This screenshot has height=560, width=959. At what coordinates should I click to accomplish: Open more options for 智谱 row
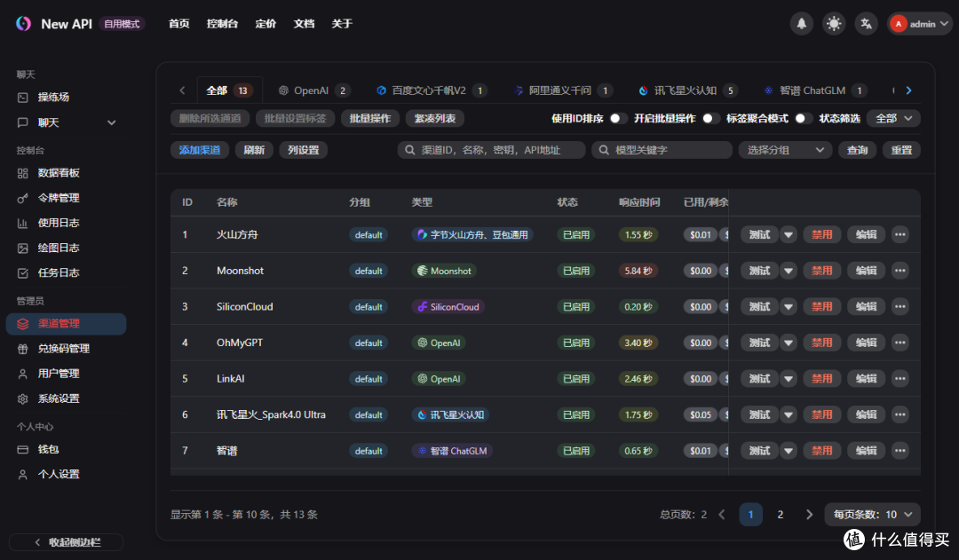tap(900, 451)
